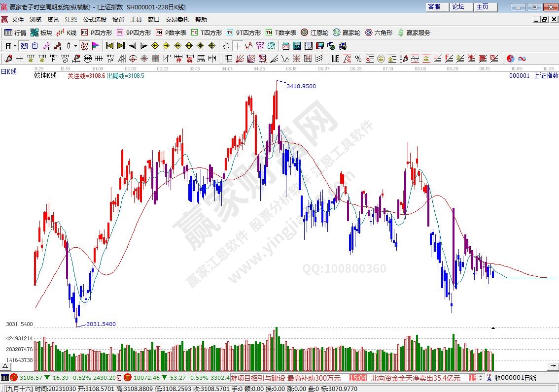
Task: Click the 客服 button in title bar
Action: coord(434,6)
